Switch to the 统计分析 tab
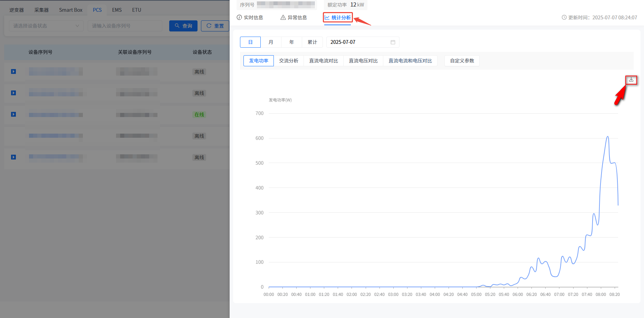 [338, 18]
